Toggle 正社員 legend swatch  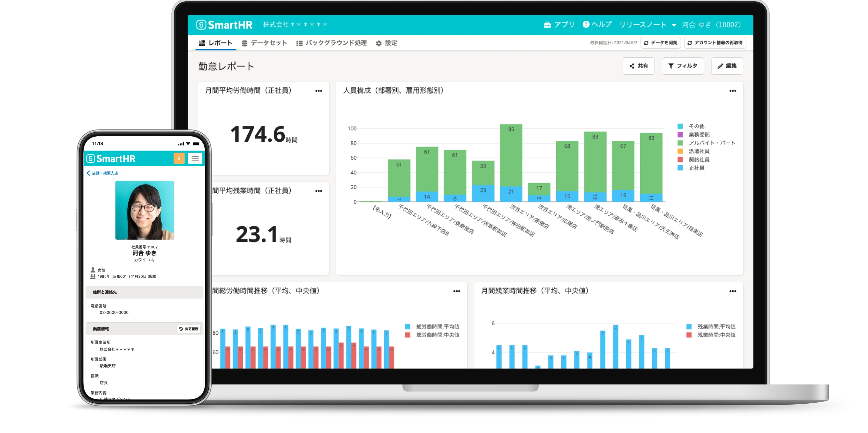(x=680, y=168)
